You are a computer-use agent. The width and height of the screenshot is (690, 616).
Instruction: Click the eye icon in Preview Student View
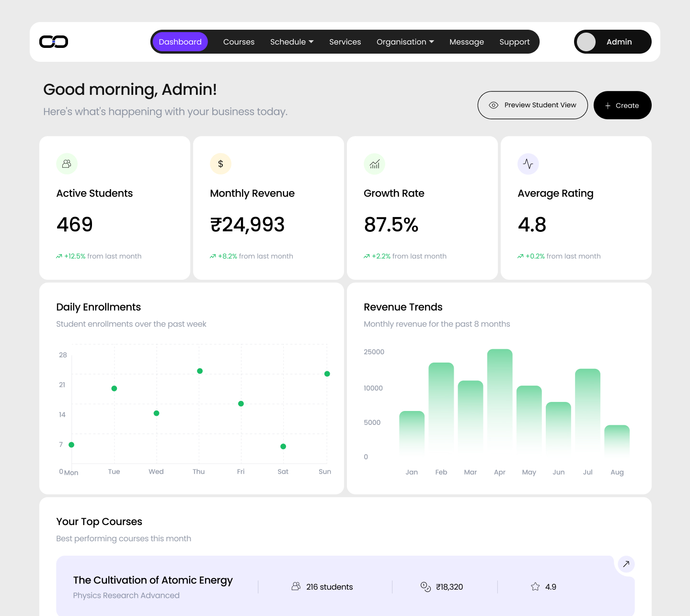493,105
